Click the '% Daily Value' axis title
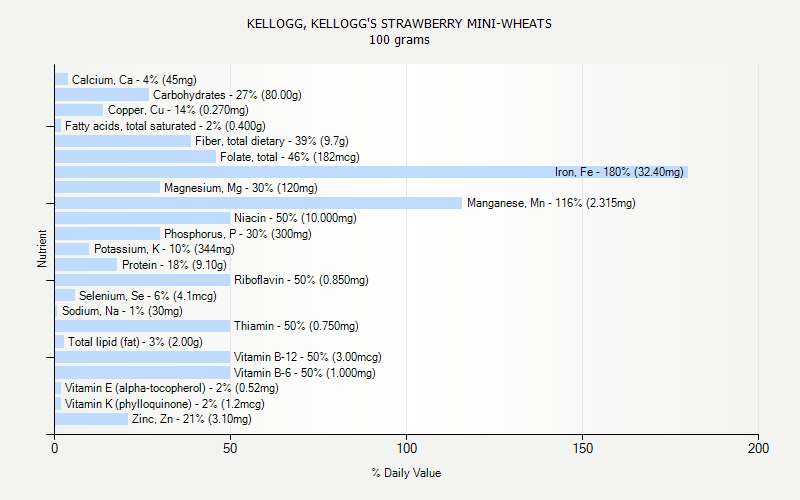This screenshot has height=500, width=800. pyautogui.click(x=406, y=473)
